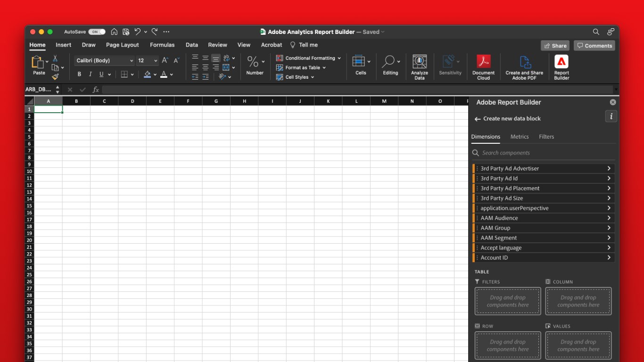Image resolution: width=644 pixels, height=362 pixels.
Task: Open the Formulas tab
Action: (162, 45)
